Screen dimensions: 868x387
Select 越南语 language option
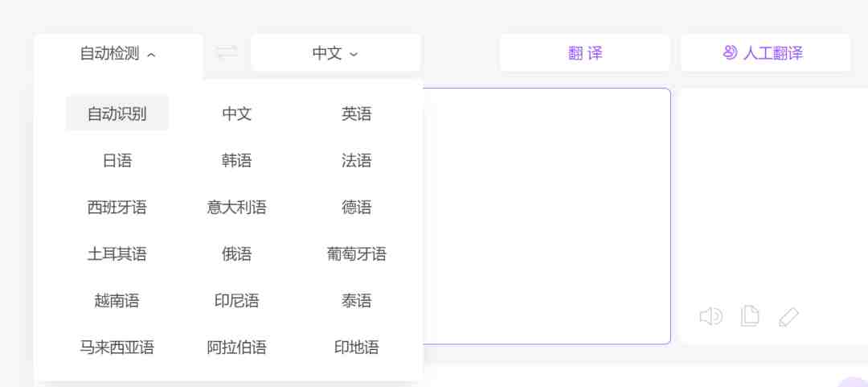(x=117, y=300)
